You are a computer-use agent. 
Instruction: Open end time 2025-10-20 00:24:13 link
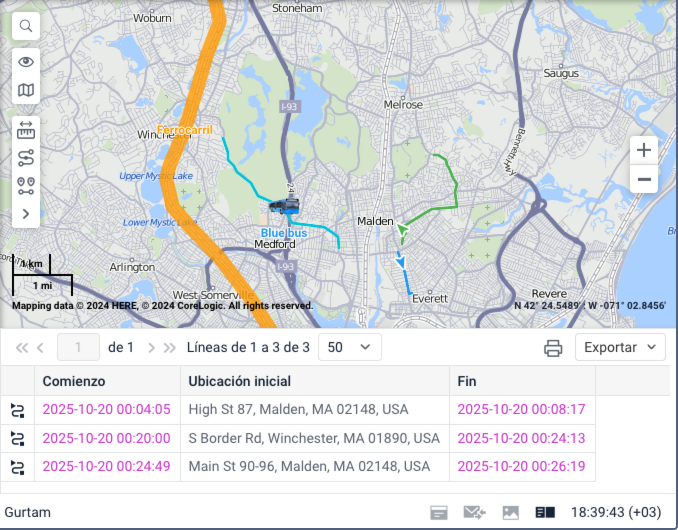520,438
